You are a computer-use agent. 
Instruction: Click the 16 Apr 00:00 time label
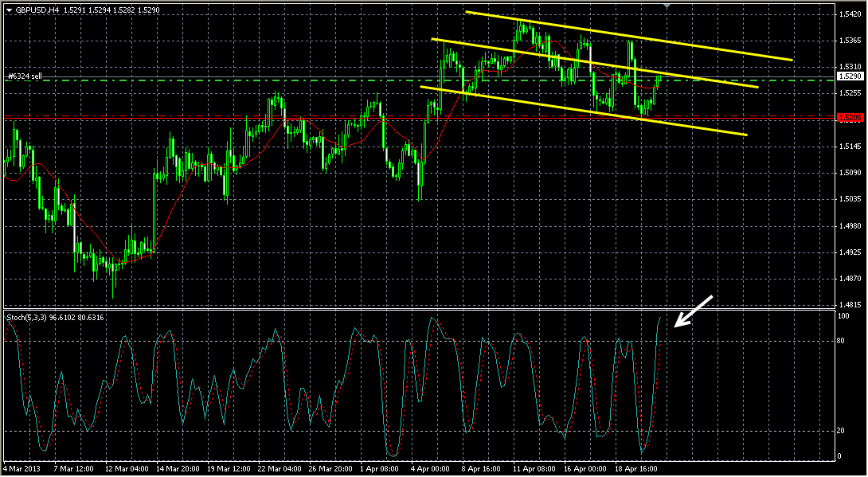(x=584, y=468)
